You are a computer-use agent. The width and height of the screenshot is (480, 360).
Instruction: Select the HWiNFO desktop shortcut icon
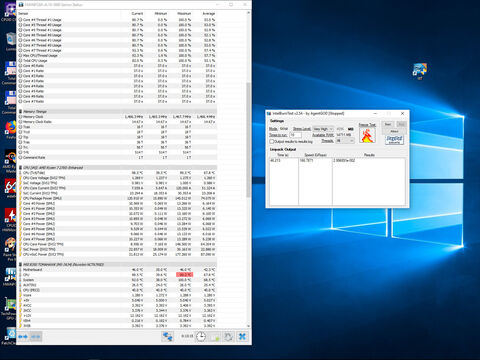click(x=10, y=277)
